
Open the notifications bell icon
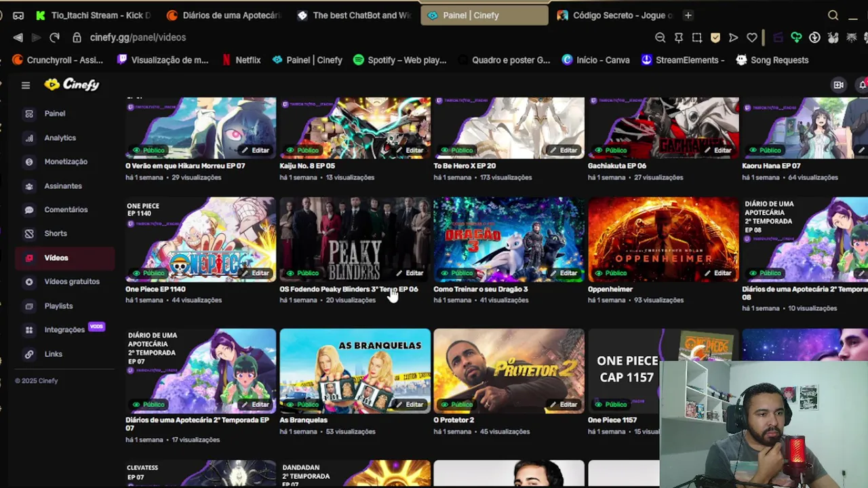[863, 85]
